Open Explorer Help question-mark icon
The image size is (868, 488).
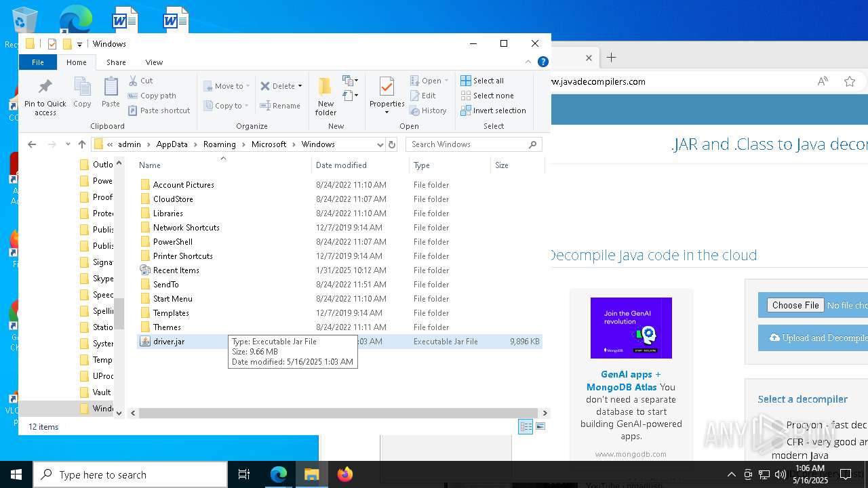click(x=542, y=62)
